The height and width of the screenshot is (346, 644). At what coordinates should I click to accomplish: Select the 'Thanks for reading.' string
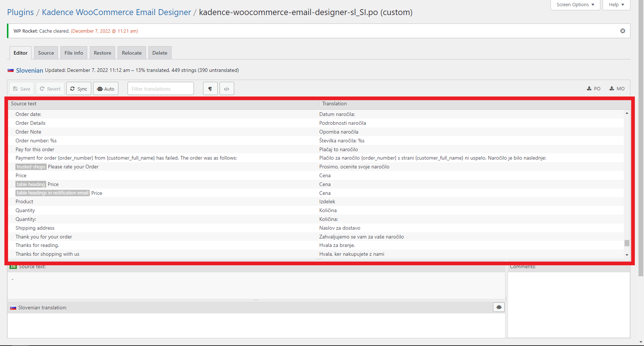click(x=37, y=245)
